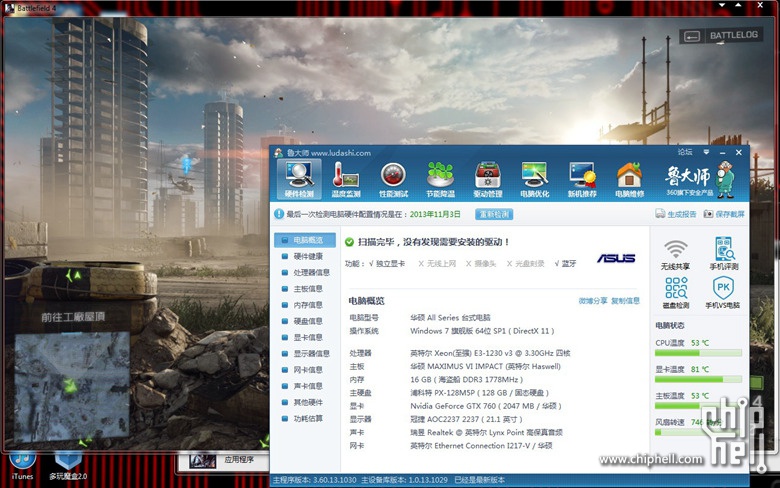Open 磁盘检测 disk check tool
This screenshot has height=488, width=780.
click(x=676, y=293)
